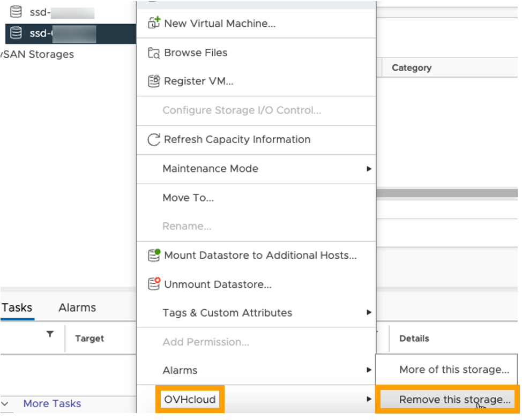The height and width of the screenshot is (420, 522).
Task: Click the Unmount Datastore red-dot icon
Action: coord(154,284)
